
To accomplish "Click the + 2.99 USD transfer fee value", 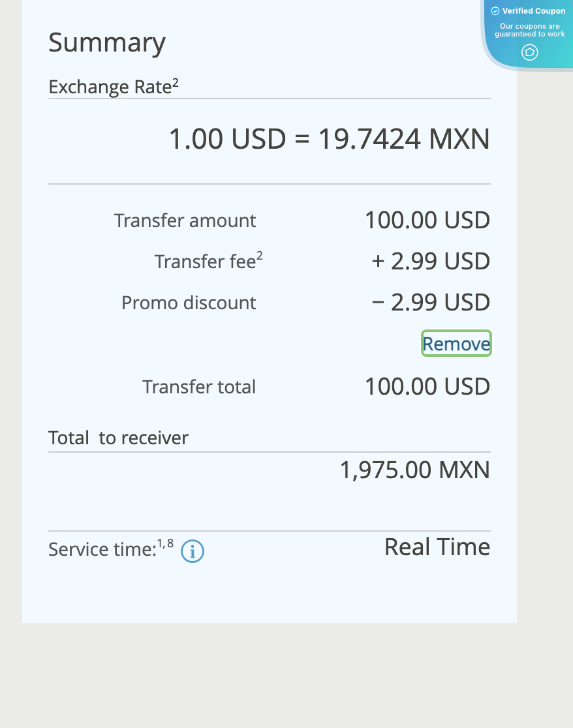I will tap(431, 262).
